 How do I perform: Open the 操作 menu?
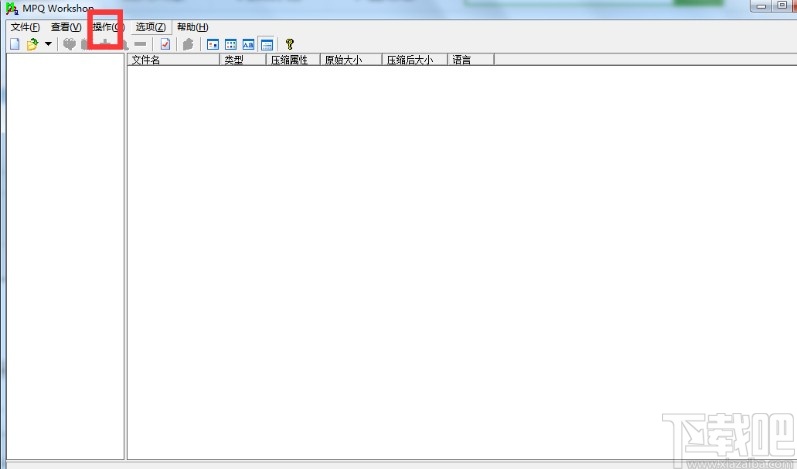point(108,27)
